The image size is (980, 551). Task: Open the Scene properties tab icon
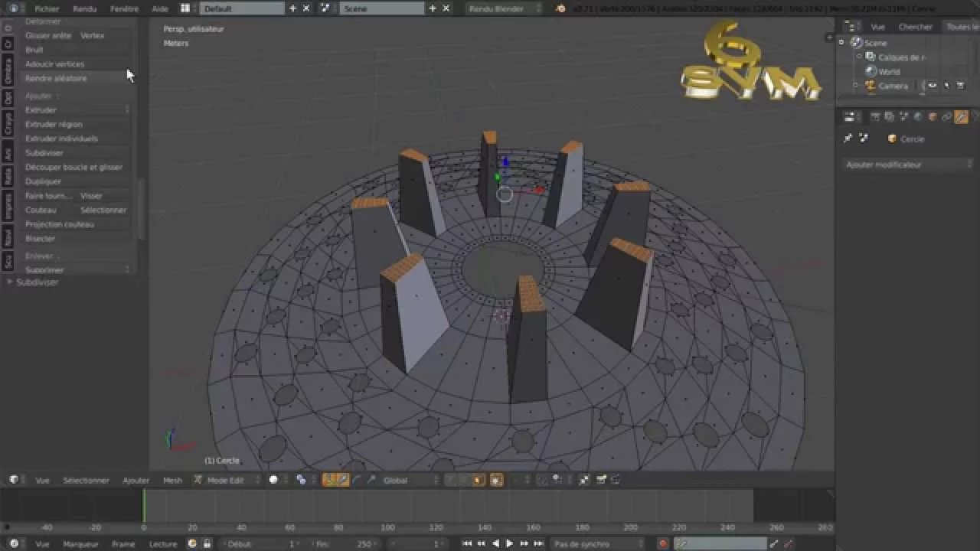pos(903,117)
